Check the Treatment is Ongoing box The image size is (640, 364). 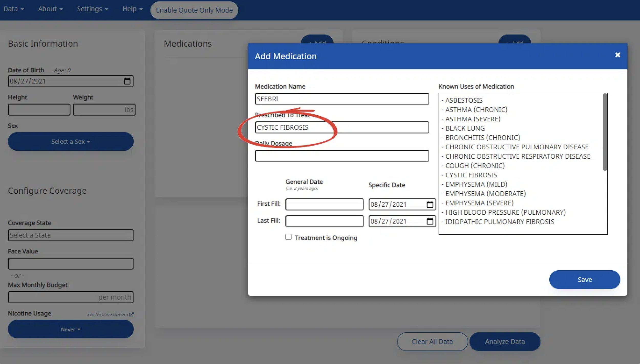tap(289, 237)
